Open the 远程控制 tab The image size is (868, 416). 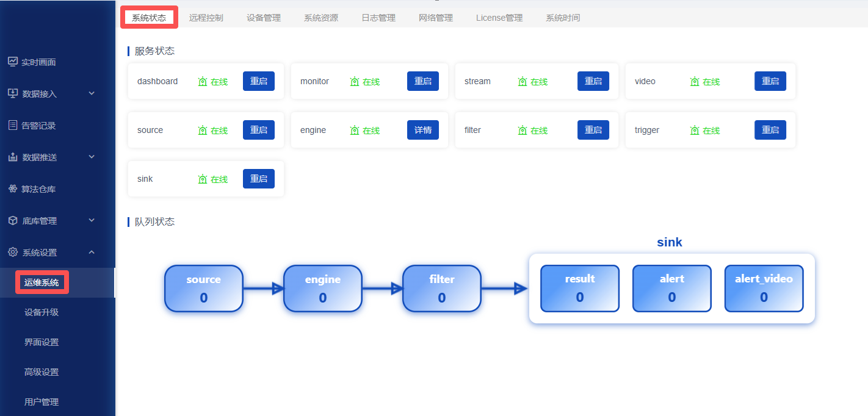(x=206, y=18)
